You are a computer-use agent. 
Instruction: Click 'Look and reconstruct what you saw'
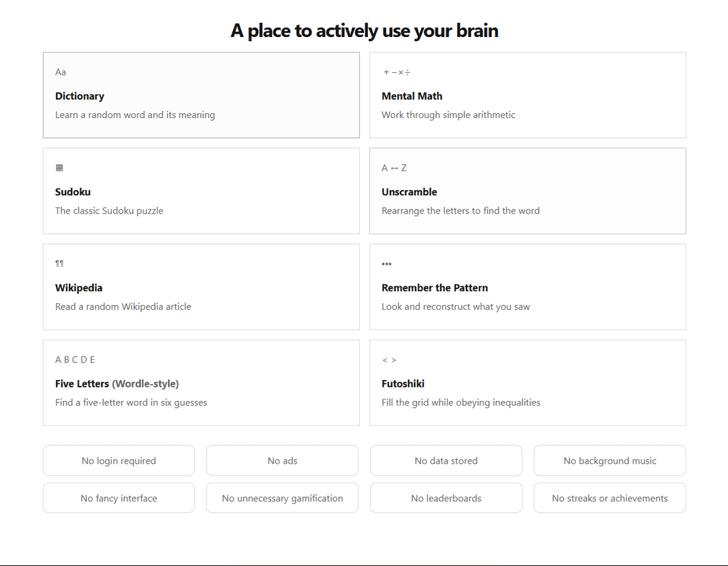point(456,307)
